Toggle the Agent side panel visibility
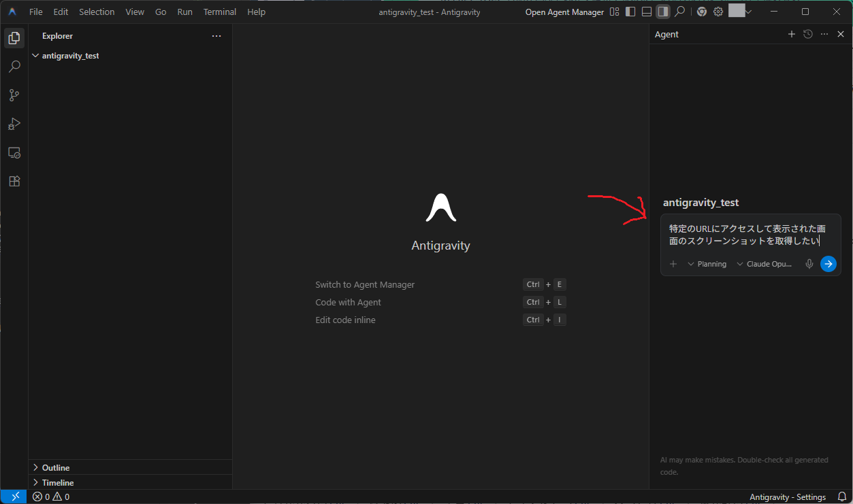 click(662, 12)
